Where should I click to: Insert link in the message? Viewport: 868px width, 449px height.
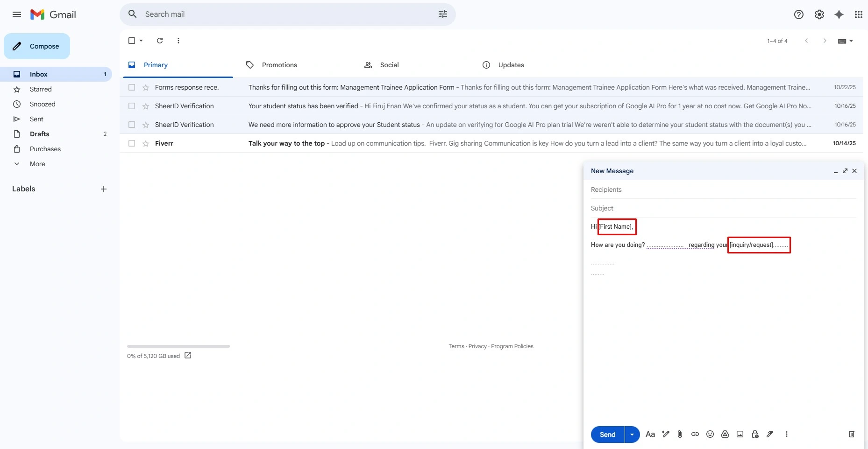(x=695, y=434)
